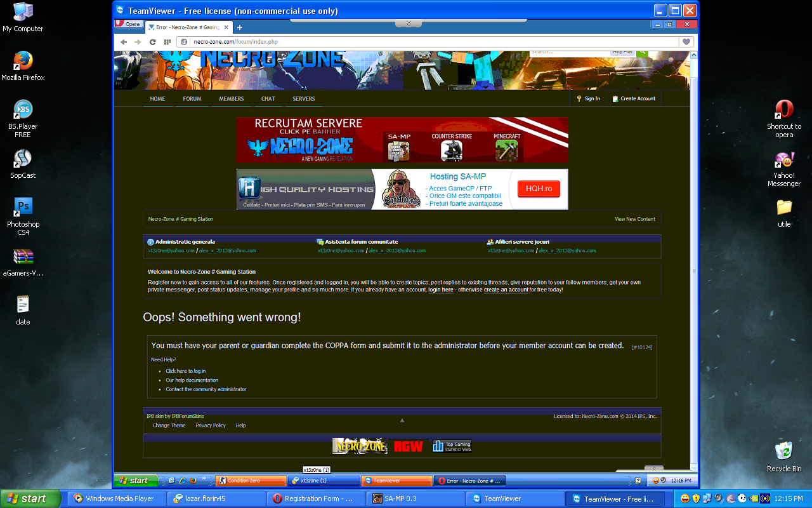This screenshot has width=812, height=508.
Task: Select the aGamers WinRAR archive icon
Action: (23, 262)
